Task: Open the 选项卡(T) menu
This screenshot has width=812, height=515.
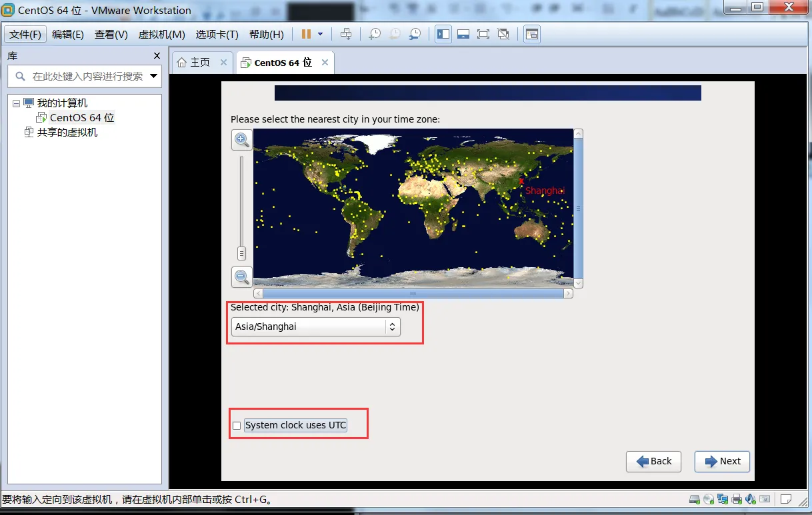Action: (x=217, y=34)
